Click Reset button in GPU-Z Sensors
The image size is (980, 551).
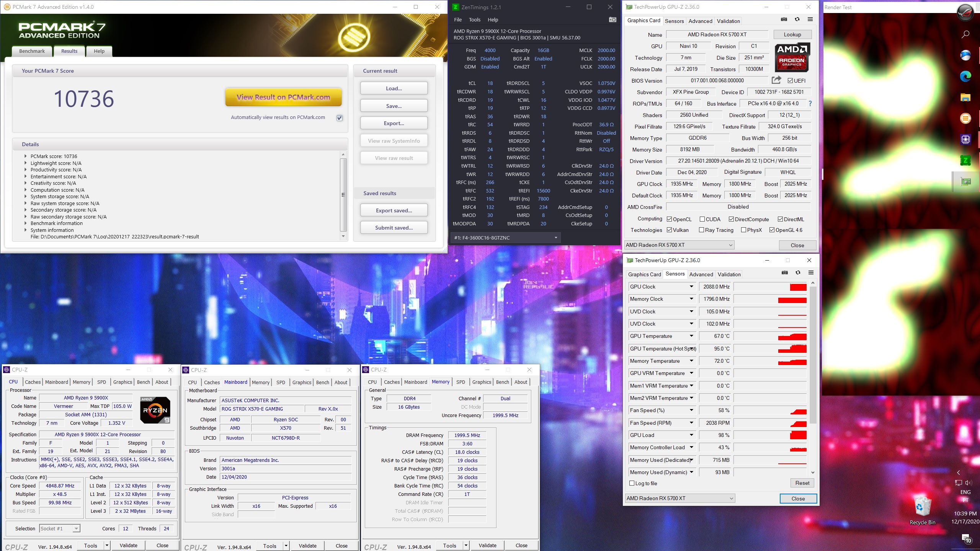click(802, 483)
